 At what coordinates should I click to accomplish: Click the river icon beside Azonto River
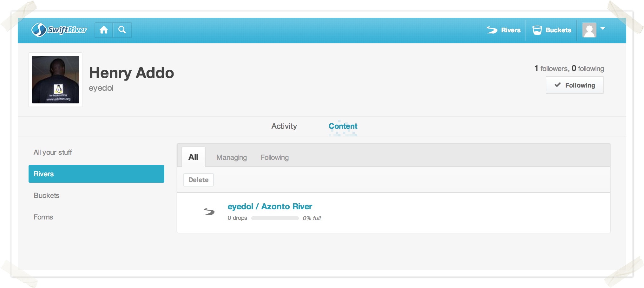209,212
